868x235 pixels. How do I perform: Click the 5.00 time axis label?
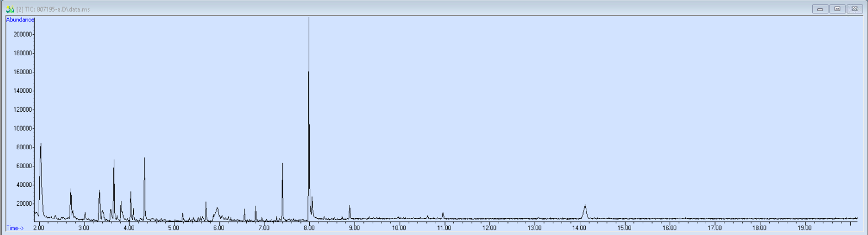174,228
